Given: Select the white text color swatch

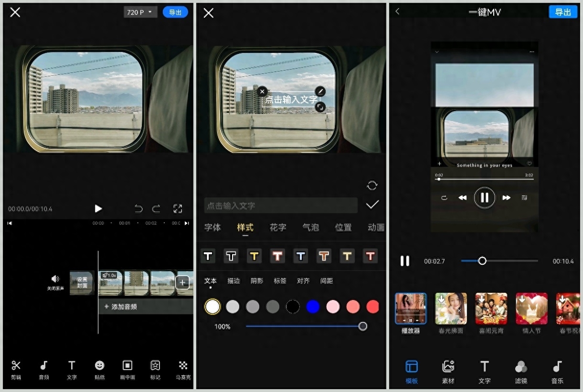Looking at the screenshot, I should [x=212, y=307].
